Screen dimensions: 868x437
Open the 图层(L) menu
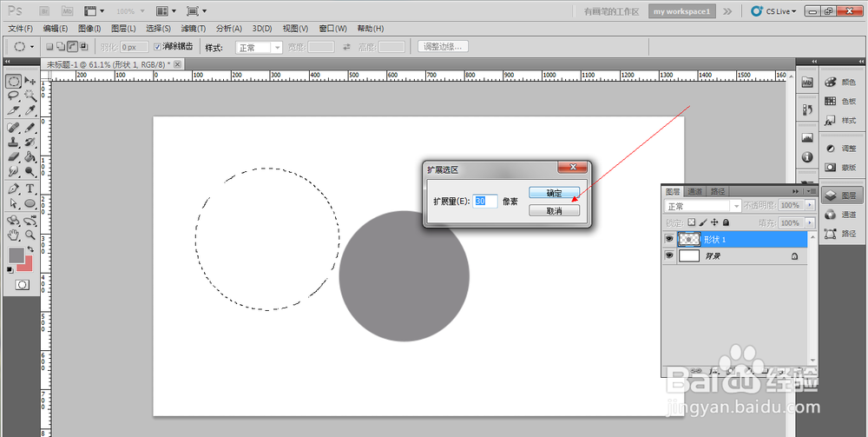tap(123, 29)
